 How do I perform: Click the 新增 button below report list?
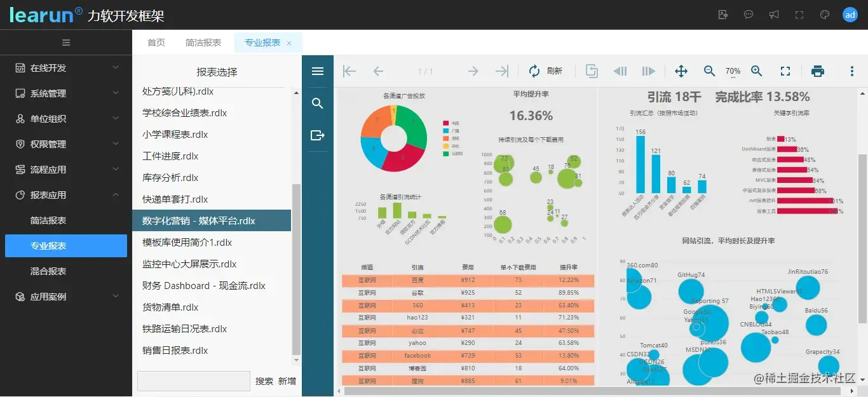point(287,381)
